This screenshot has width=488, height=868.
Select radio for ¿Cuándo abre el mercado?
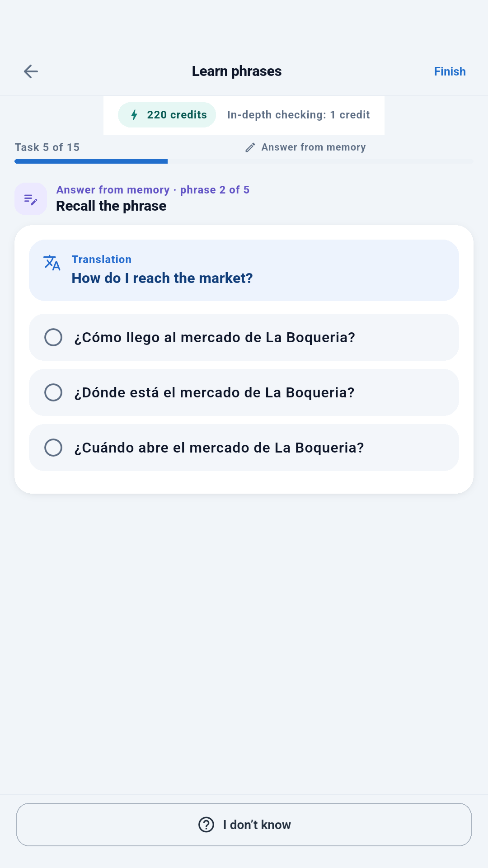coord(53,448)
